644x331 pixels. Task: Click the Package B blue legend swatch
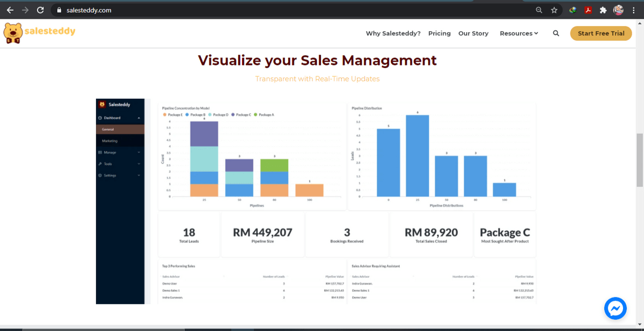[187, 115]
